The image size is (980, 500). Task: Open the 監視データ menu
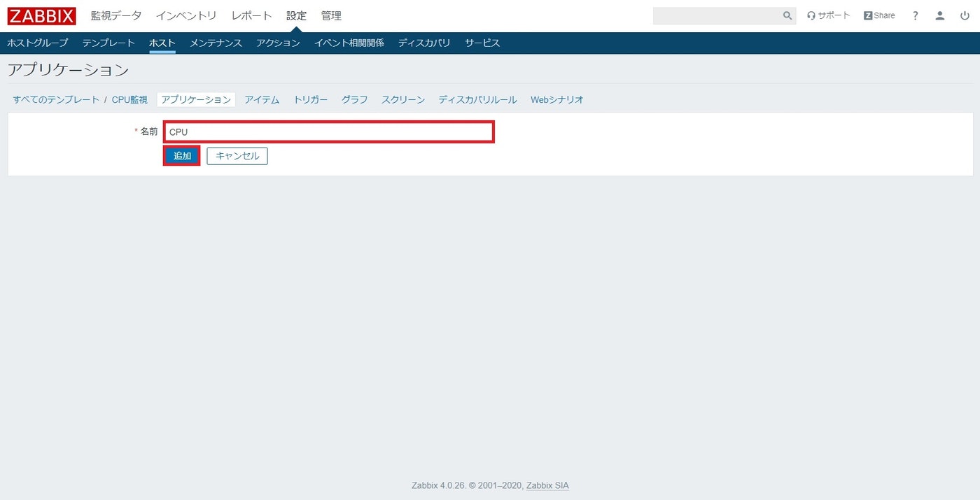(115, 15)
